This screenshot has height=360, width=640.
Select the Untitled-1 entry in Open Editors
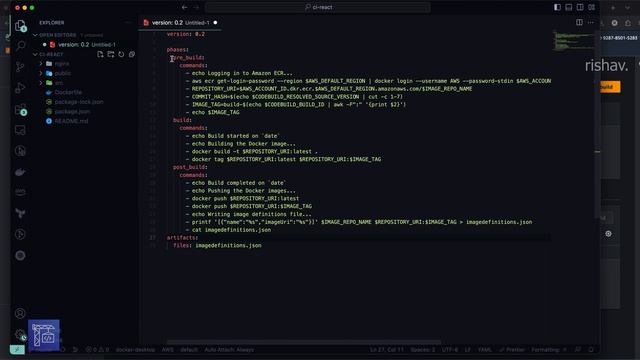point(87,44)
